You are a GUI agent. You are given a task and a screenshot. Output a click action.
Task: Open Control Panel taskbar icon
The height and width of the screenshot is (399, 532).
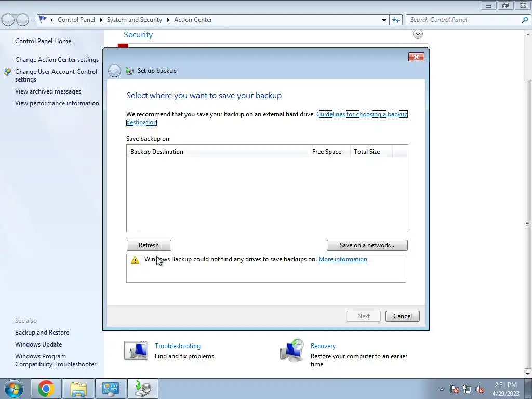click(110, 389)
